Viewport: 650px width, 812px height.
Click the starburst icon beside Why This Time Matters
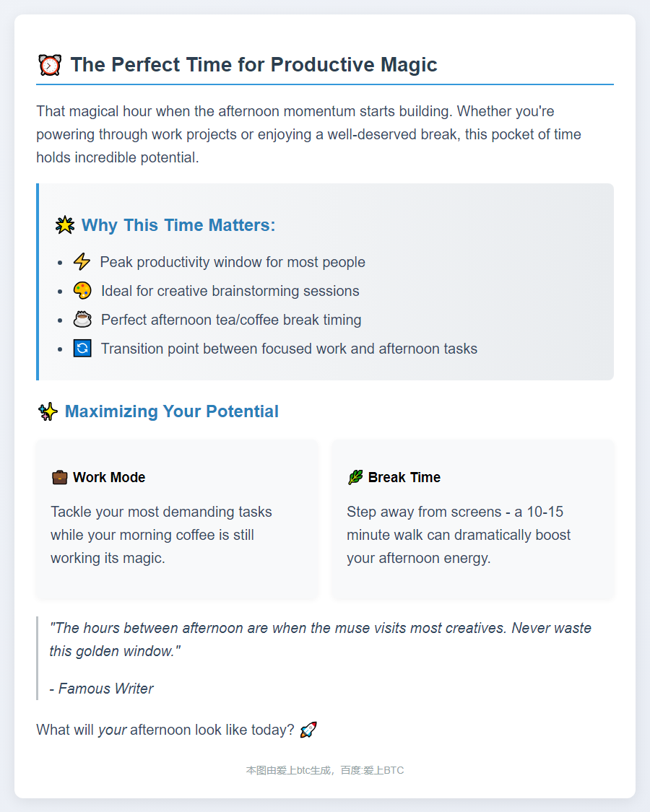click(65, 225)
